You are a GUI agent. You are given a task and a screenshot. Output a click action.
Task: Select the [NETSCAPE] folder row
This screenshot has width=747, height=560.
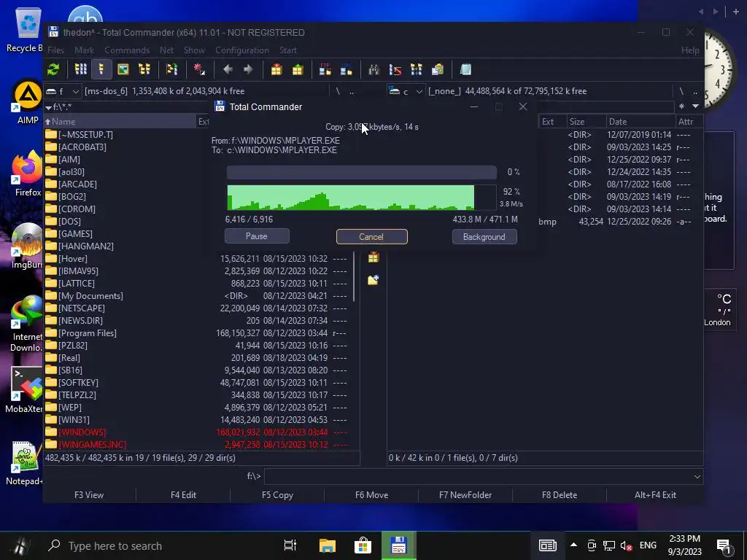[199, 308]
